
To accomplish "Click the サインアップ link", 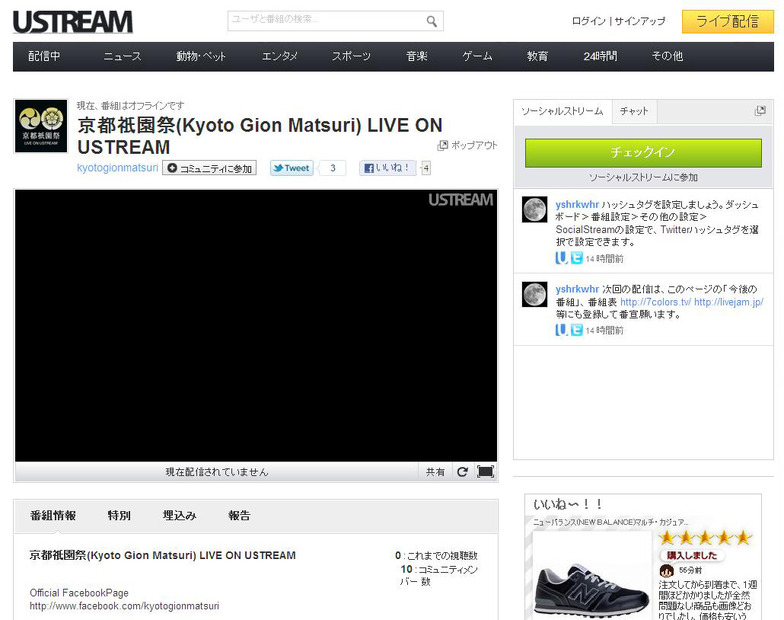I will coord(640,21).
